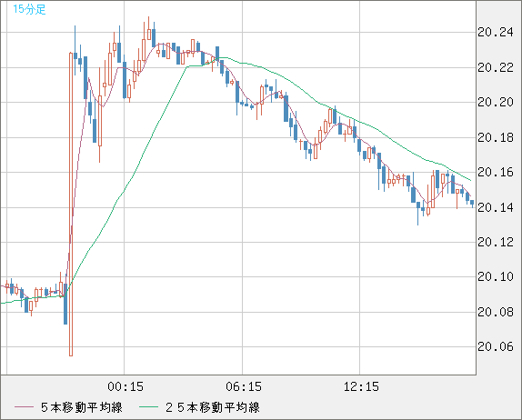
Task: Click the 20.10 price axis label
Action: pos(496,277)
